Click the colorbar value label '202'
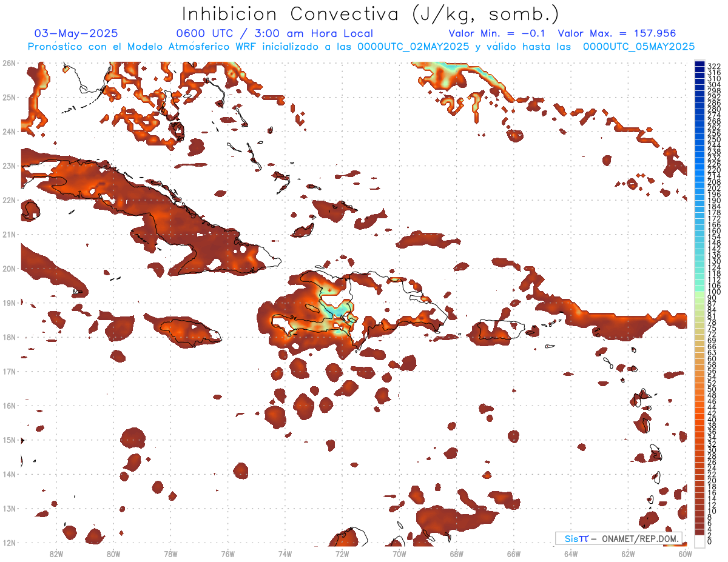This screenshot has height=562, width=728. (x=714, y=189)
